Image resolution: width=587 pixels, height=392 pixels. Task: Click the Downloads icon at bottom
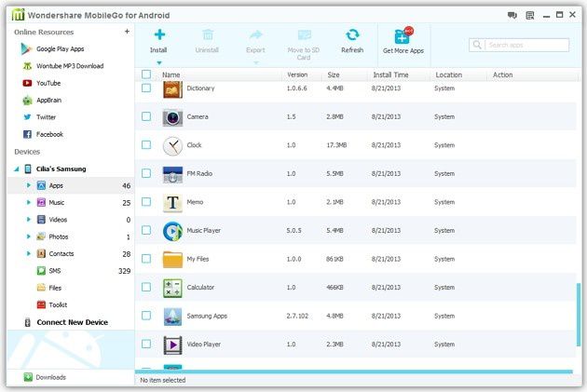tap(28, 377)
